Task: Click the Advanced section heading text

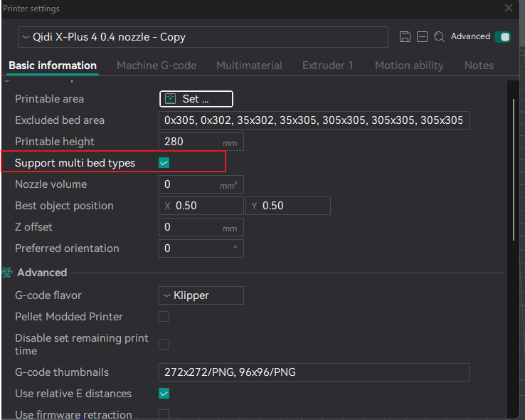Action: click(42, 273)
